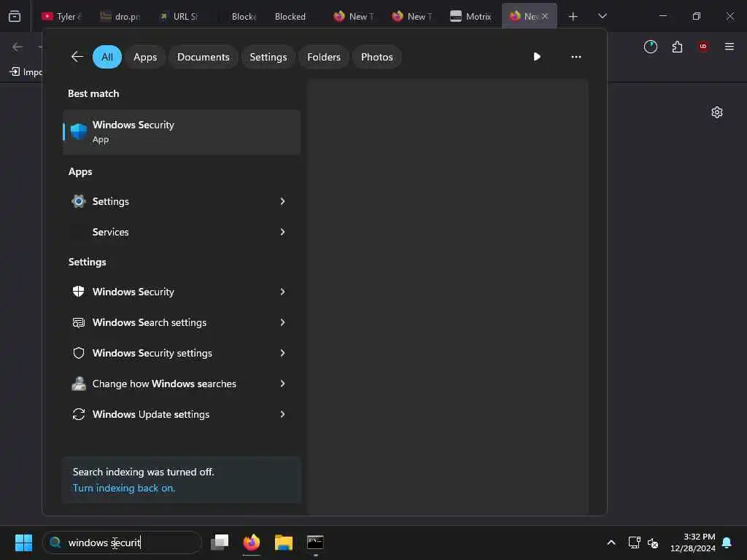Open the Windows Start menu
747x560 pixels.
coord(23,542)
